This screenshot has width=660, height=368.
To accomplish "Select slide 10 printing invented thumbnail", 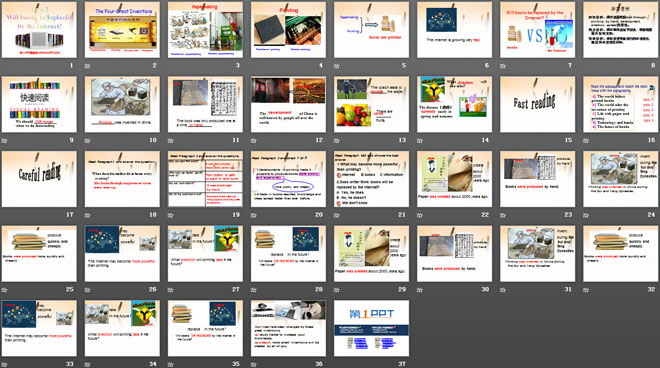I will click(x=122, y=104).
